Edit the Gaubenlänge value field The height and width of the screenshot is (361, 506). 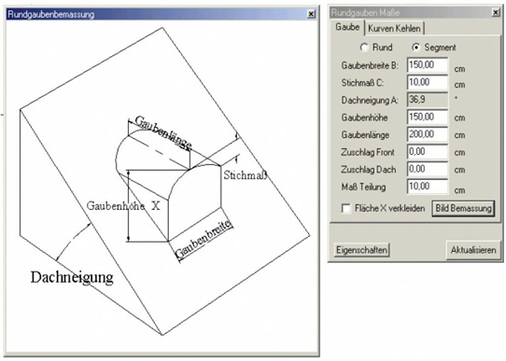(427, 134)
